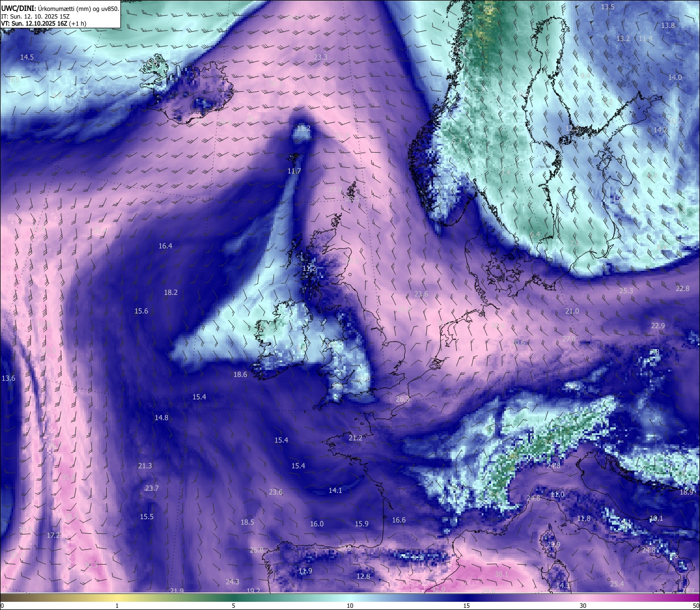Click the pink part of the colour bar near 30
Image resolution: width=700 pixels, height=610 pixels.
click(x=583, y=597)
